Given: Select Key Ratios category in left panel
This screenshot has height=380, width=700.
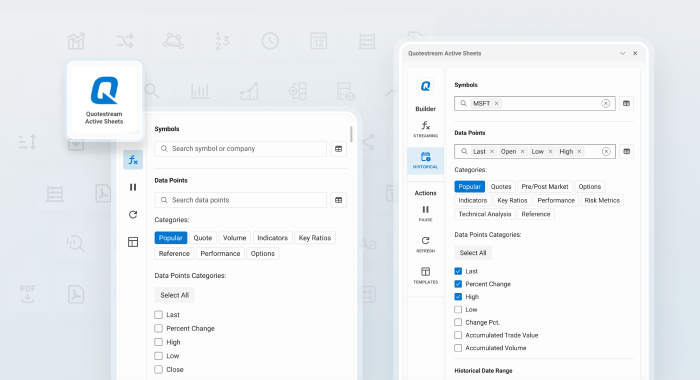Looking at the screenshot, I should (x=315, y=238).
